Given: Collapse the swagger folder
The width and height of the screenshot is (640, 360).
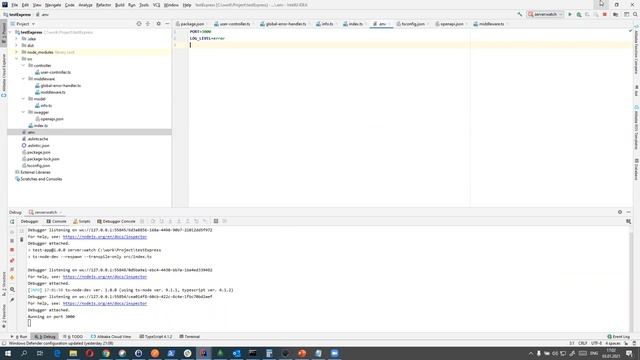Looking at the screenshot, I should (x=23, y=112).
